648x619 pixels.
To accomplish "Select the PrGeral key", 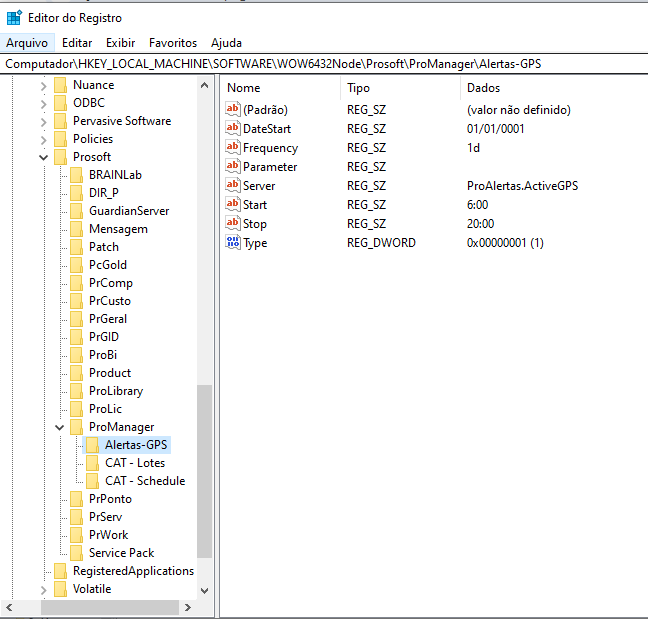I will coord(108,319).
